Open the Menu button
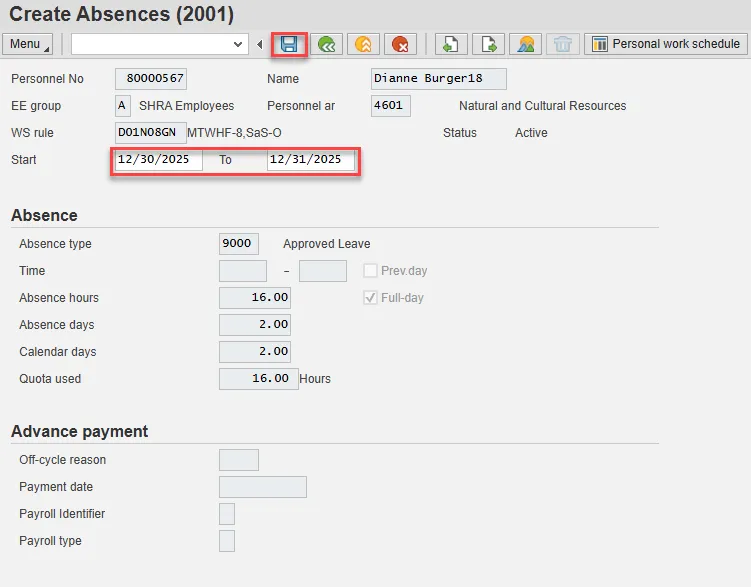Image resolution: width=751 pixels, height=587 pixels. point(28,44)
